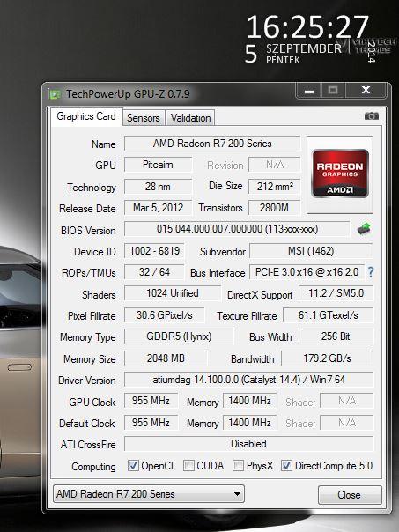Click the GPU Clock row Memory 1400 MHz
The width and height of the screenshot is (399, 532).
pos(250,401)
